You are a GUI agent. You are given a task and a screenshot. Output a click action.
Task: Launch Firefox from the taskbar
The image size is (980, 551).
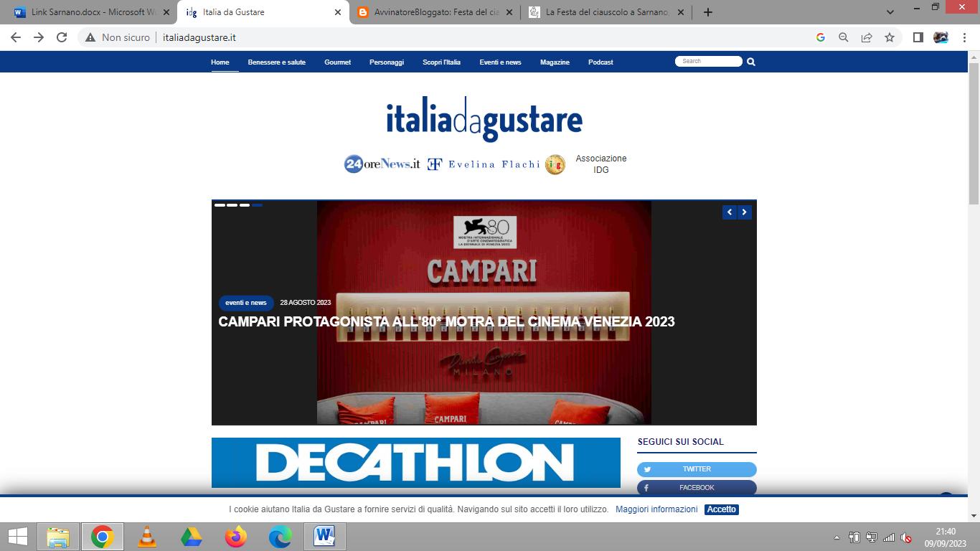click(x=236, y=537)
